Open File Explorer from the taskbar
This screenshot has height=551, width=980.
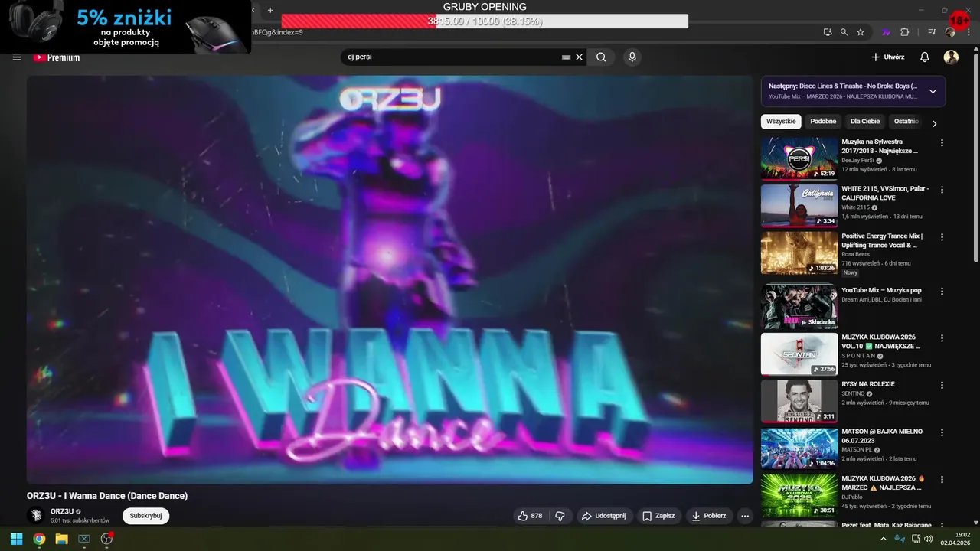click(61, 539)
